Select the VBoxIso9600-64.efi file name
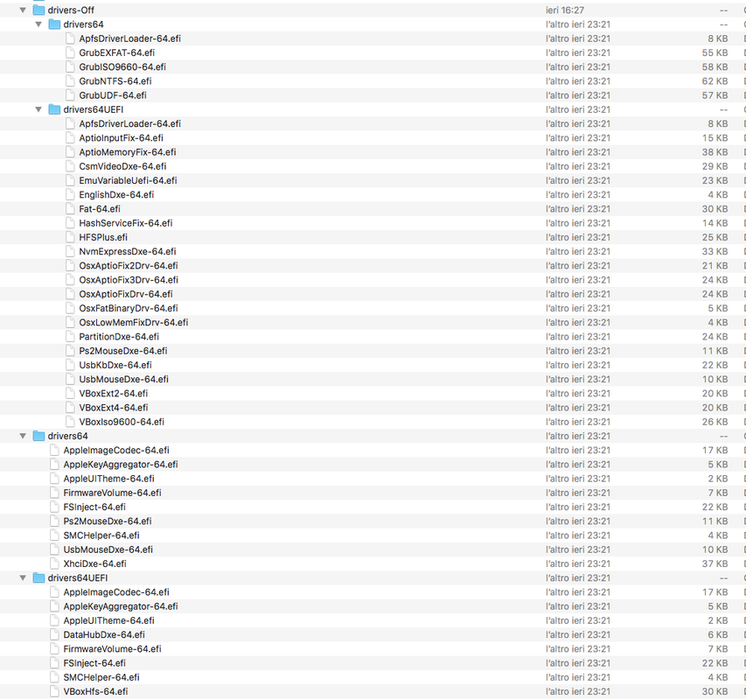The width and height of the screenshot is (746, 700). point(122,422)
